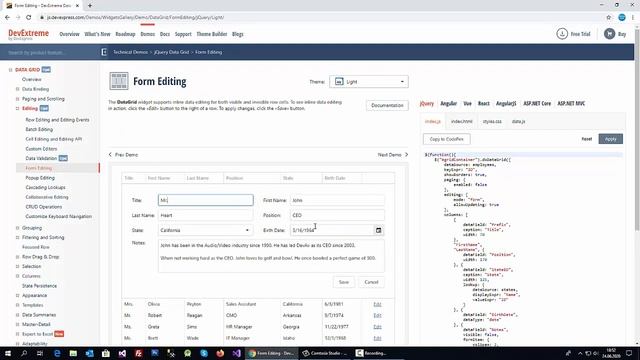Viewport: 640px width, 360px height.
Task: Click the First Name field containing John
Action: point(337,200)
